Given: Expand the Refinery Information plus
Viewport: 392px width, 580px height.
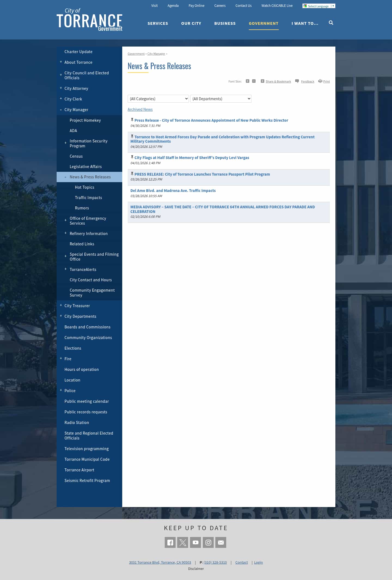Looking at the screenshot, I should [x=66, y=233].
